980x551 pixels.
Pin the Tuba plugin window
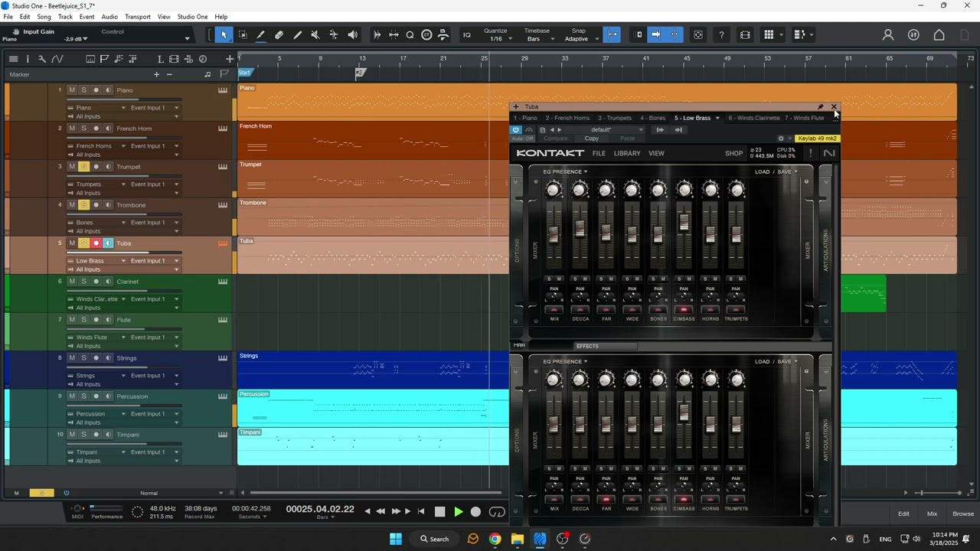tap(821, 107)
